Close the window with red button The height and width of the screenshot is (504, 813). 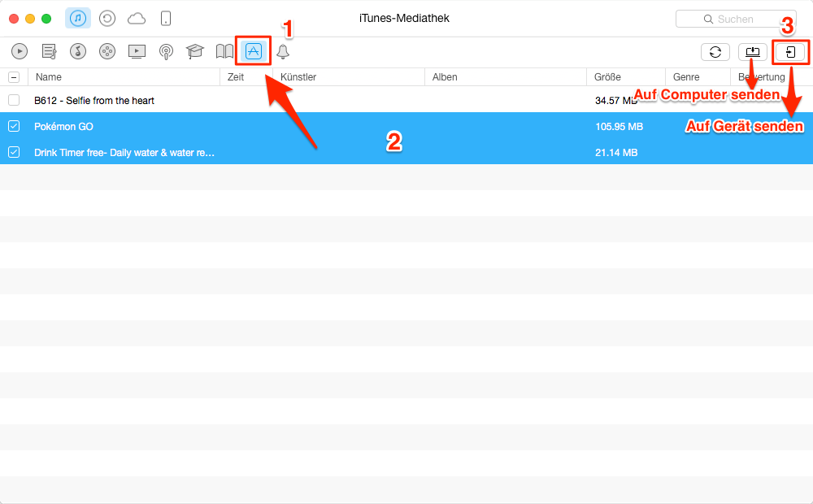pos(14,19)
